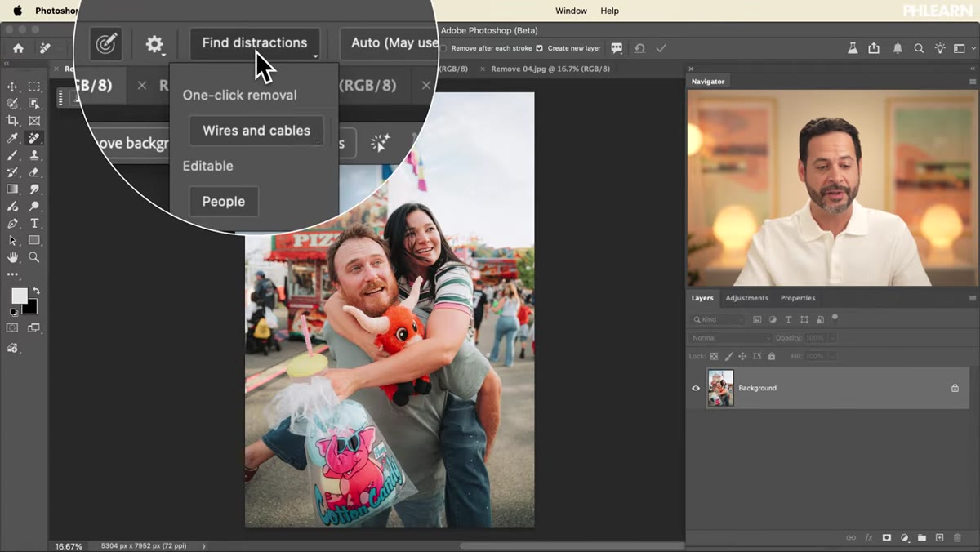Viewport: 980px width, 552px height.
Task: Delete layer with trash icon
Action: [957, 538]
